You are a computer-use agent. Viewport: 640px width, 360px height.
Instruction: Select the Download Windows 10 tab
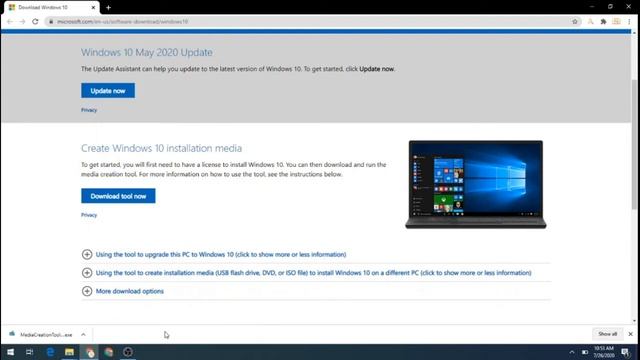tap(51, 7)
